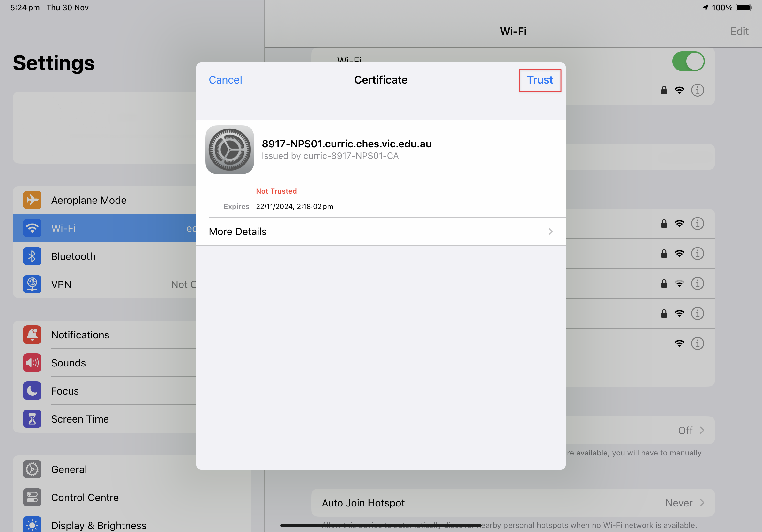Tap the VPN globe icon
This screenshot has width=762, height=532.
click(x=32, y=284)
